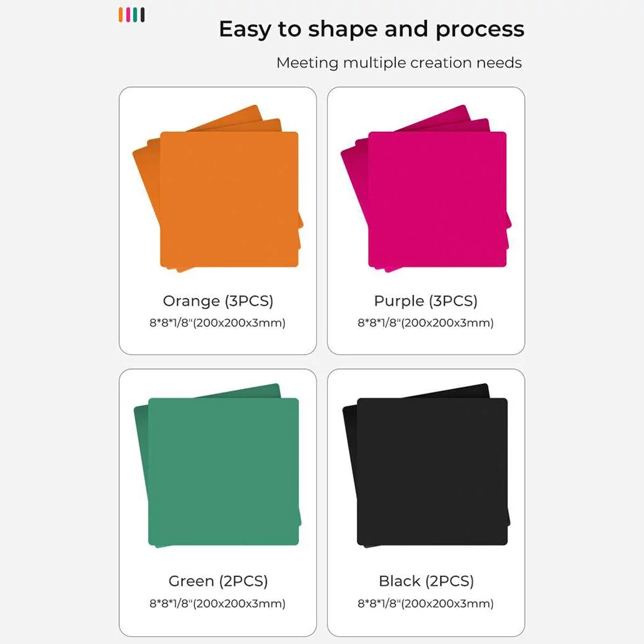Click the Purple (3PCS) label
The image size is (644, 644).
tap(426, 301)
